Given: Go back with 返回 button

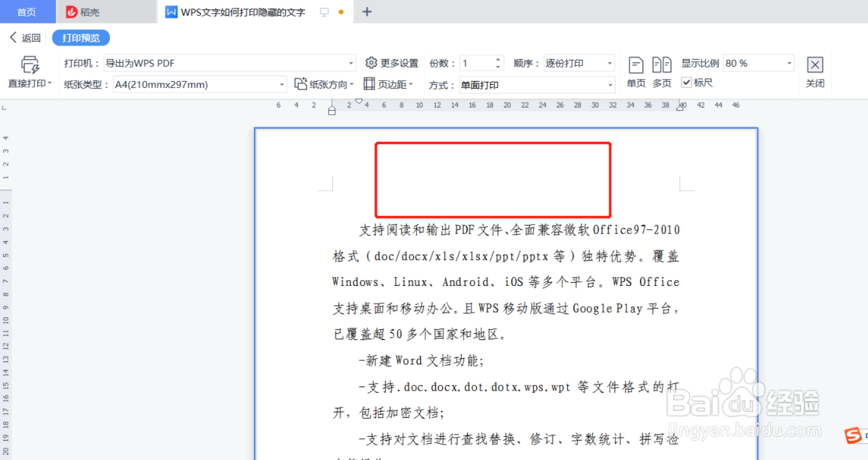Looking at the screenshot, I should click(25, 38).
